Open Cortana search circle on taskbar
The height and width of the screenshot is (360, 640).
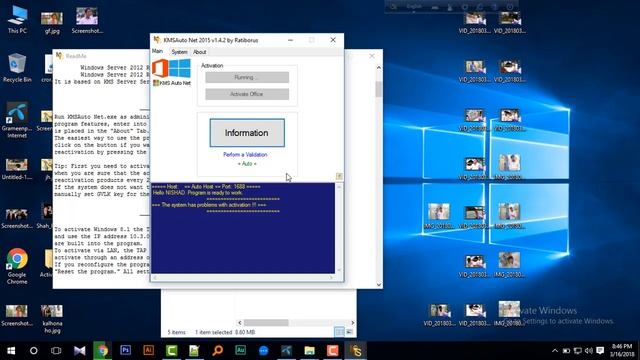click(33, 351)
